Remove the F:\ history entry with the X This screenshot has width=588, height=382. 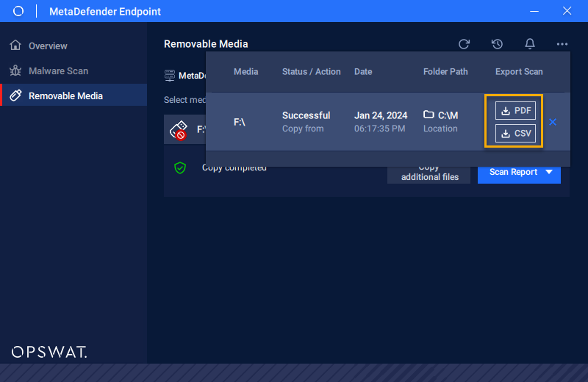point(553,122)
